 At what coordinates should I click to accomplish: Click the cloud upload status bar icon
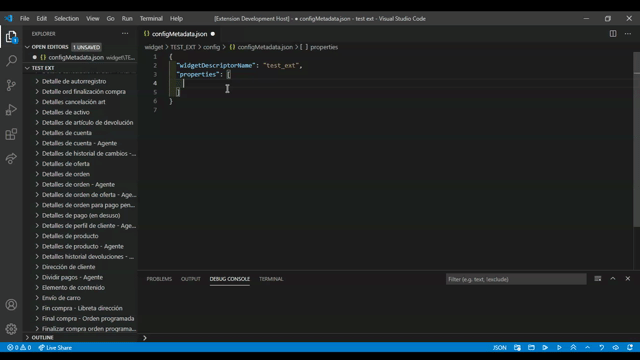click(x=616, y=348)
